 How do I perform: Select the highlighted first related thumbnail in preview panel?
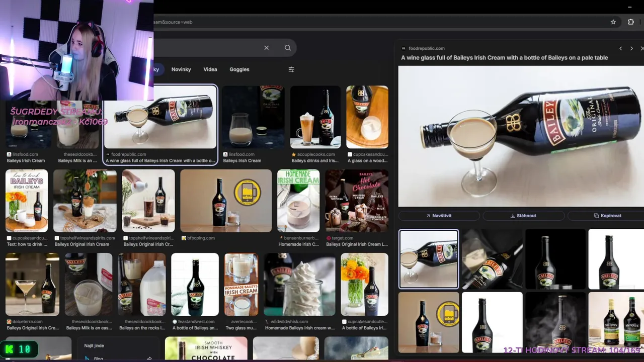[x=429, y=259]
